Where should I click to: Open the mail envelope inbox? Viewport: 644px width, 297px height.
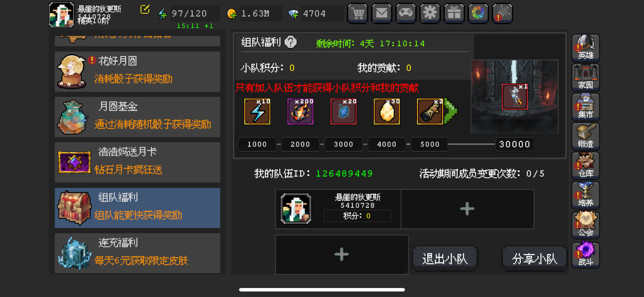(x=382, y=13)
